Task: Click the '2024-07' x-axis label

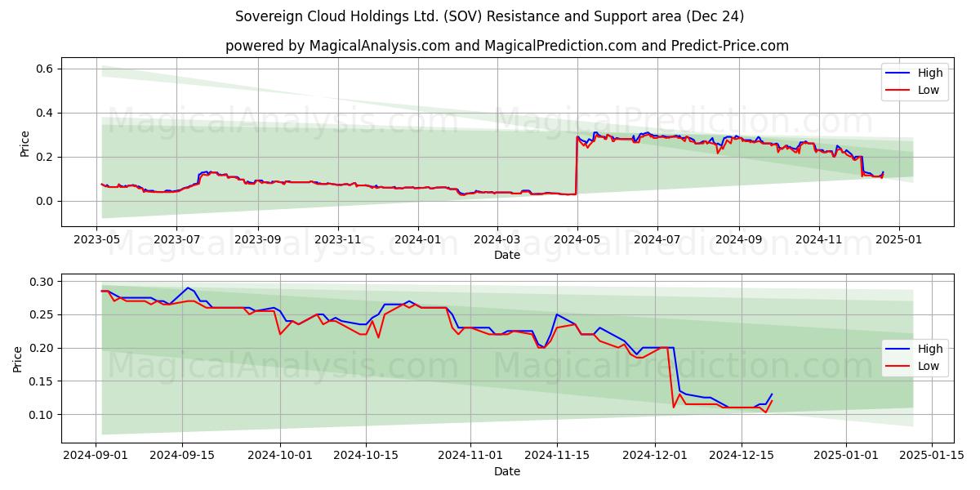Action: coord(657,239)
